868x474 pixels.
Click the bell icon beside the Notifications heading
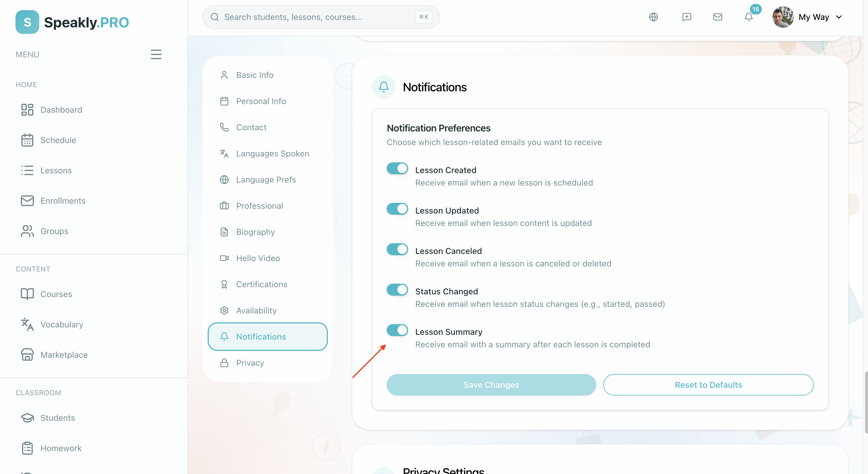383,87
